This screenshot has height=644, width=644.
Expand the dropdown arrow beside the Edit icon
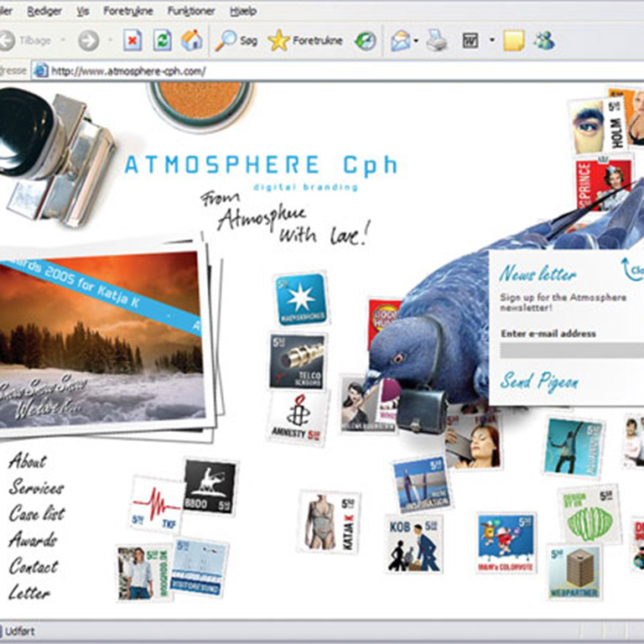(492, 40)
